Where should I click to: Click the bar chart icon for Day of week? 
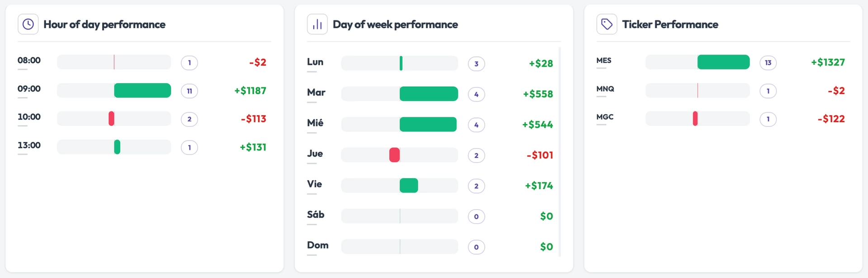[x=317, y=24]
